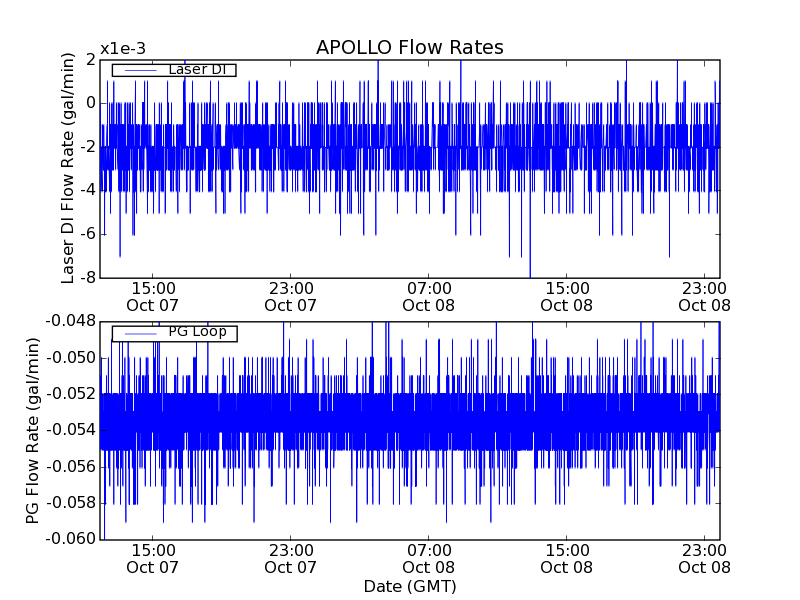The image size is (800, 600).
Task: Click the "-8" tick on Laser DI y-axis
Action: (87, 278)
